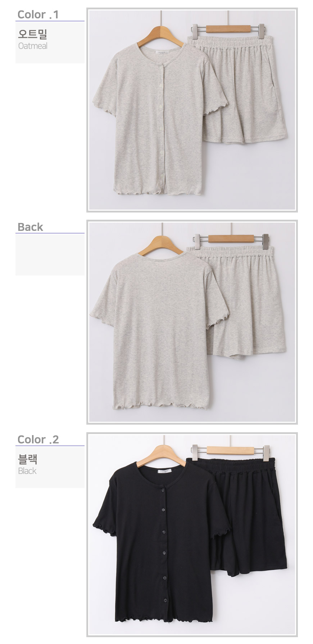Click the Oatmeal color label
313x644 pixels.
point(33,46)
